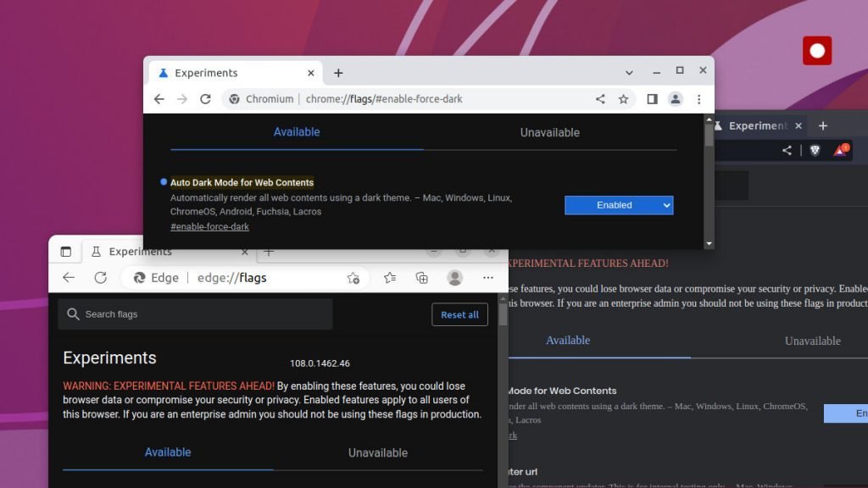Switch to the Unavailable tab in Chromium flags
Screen dimensions: 868x488
(x=549, y=132)
